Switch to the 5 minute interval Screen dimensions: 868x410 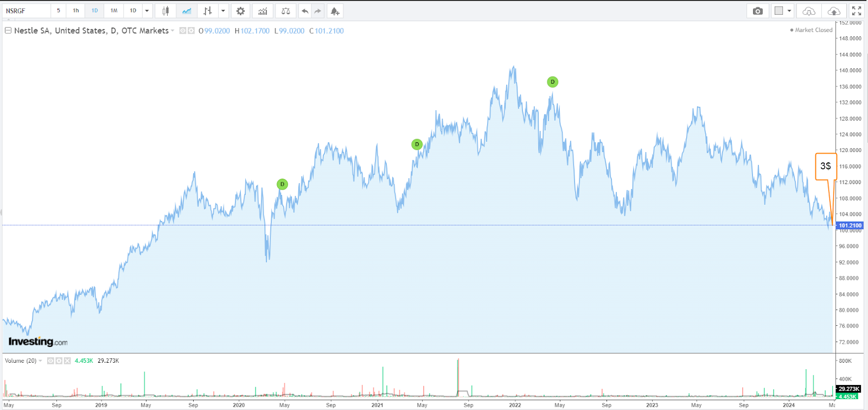coord(59,11)
